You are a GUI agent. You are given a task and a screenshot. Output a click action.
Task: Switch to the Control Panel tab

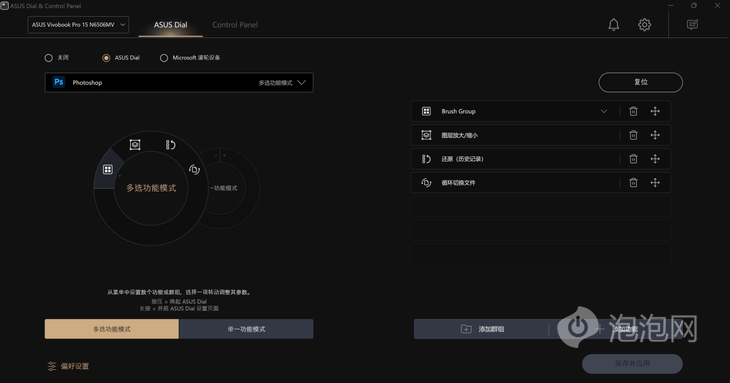[235, 25]
